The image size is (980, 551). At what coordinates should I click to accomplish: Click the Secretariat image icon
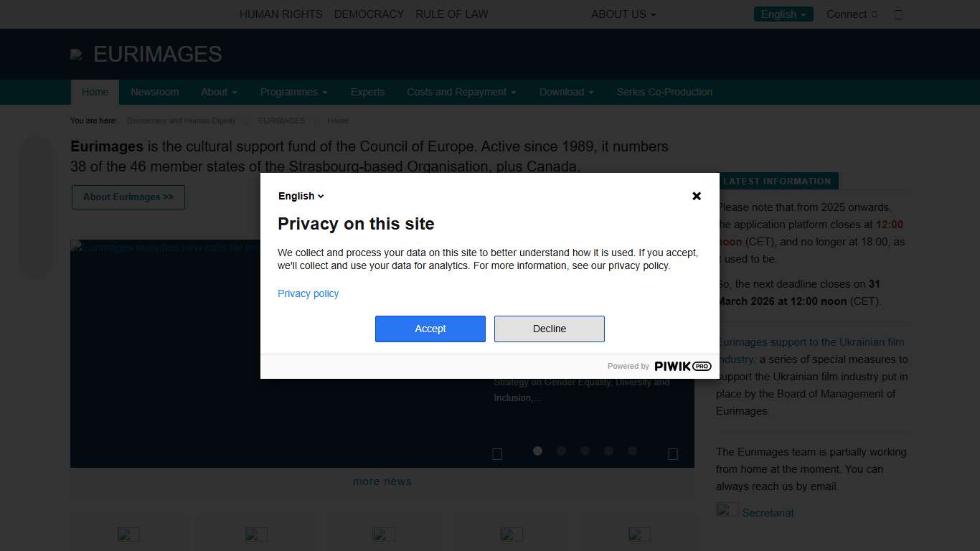[x=727, y=511]
